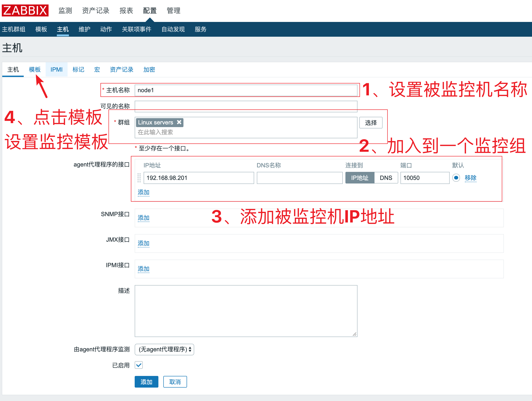Open the 管理 menu
Image resolution: width=532 pixels, height=401 pixels.
tap(173, 11)
